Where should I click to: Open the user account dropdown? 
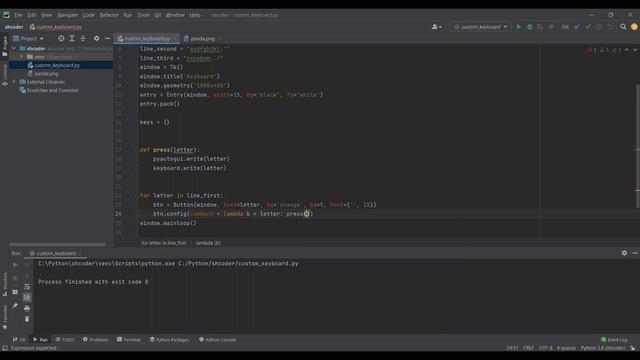coord(436,27)
